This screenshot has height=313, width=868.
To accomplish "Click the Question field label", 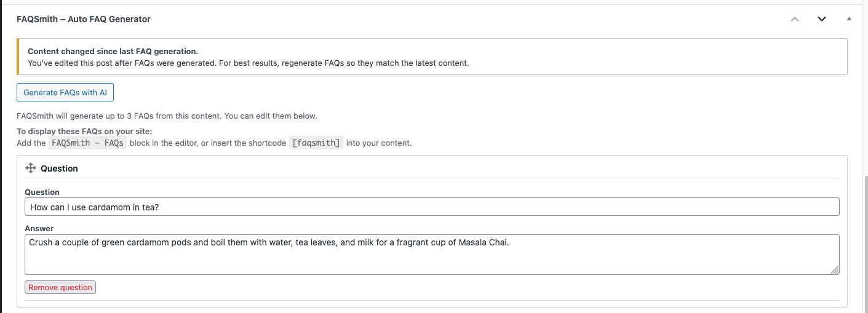I will 42,192.
